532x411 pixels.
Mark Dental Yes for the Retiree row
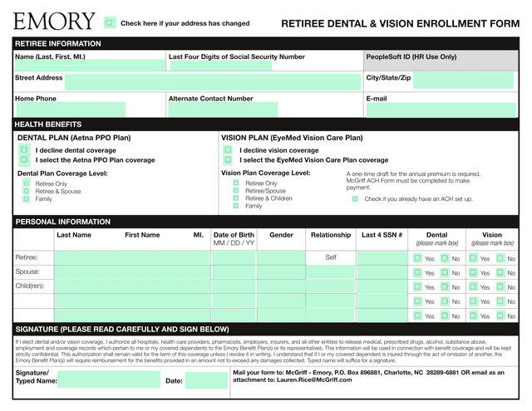click(417, 258)
